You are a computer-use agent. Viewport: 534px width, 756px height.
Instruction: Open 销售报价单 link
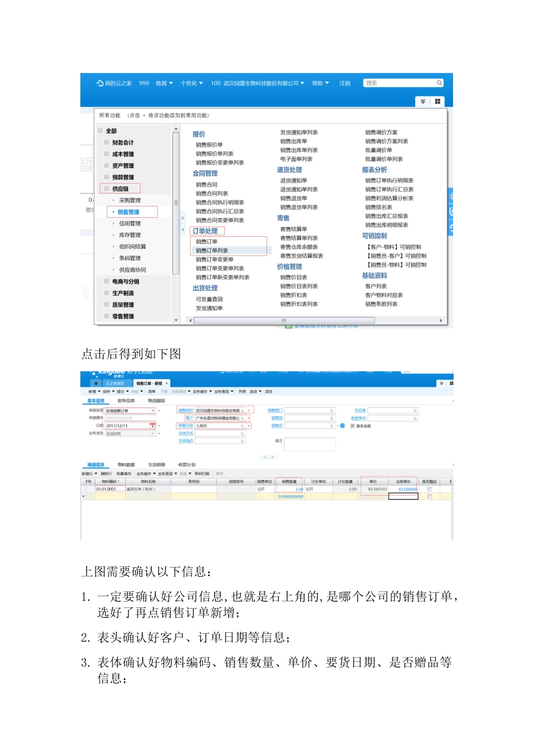click(209, 145)
